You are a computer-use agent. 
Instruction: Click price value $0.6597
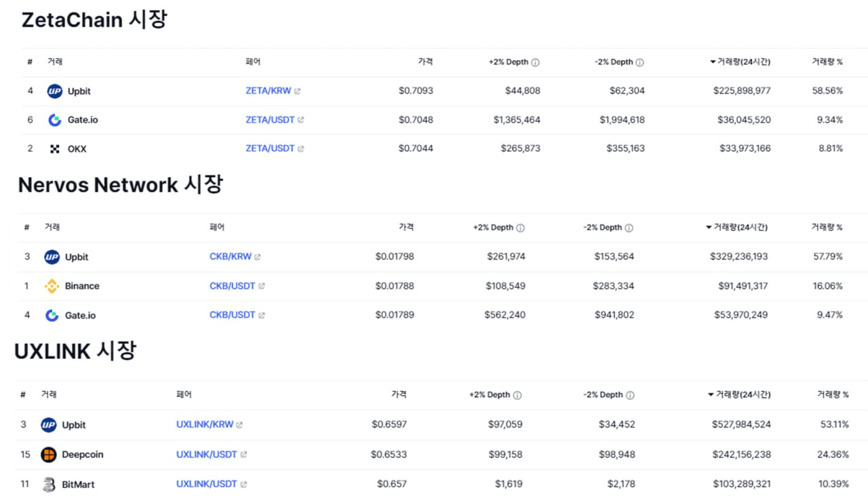389,425
